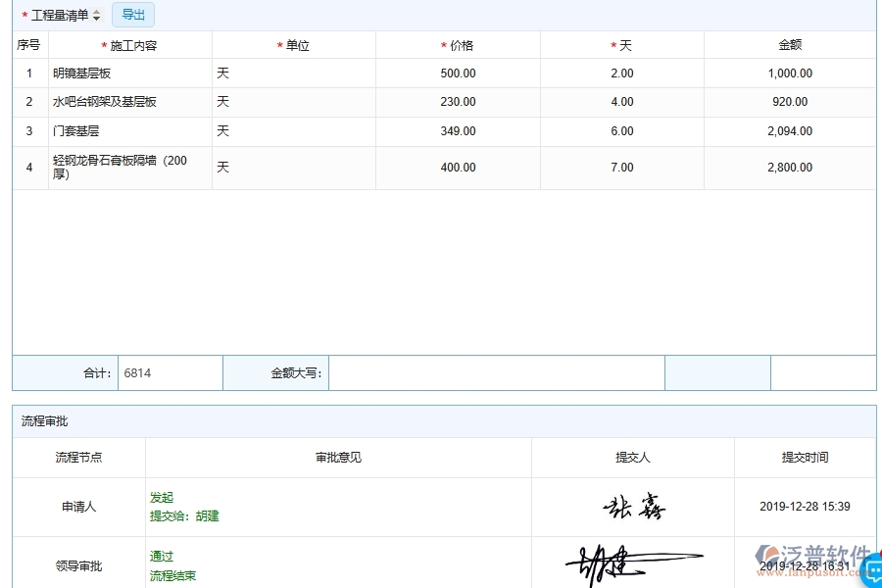Toggle the 工程量清单 sort arrows
882x588 pixels.
coord(97,16)
